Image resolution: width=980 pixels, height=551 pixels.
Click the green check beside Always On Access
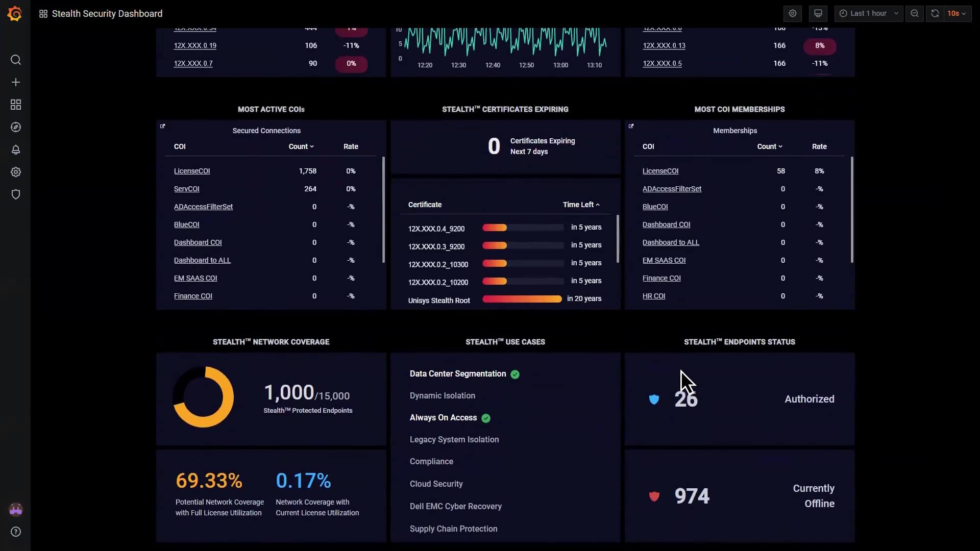[486, 418]
